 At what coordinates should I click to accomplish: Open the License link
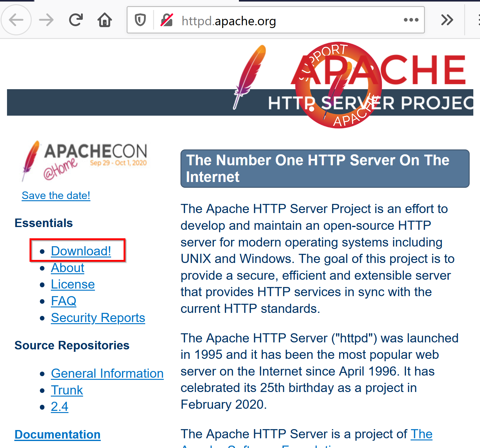(x=73, y=284)
